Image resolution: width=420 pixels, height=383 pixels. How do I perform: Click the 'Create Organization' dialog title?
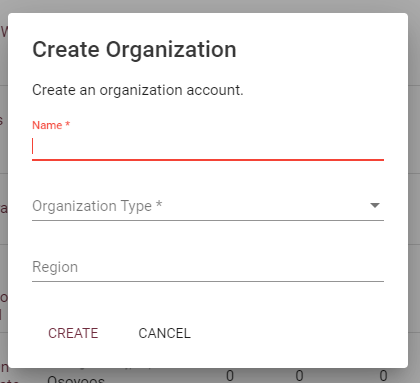[x=134, y=50]
